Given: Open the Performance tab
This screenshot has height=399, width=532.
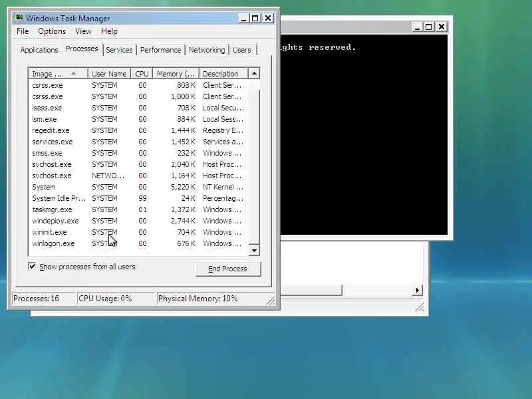Looking at the screenshot, I should (x=160, y=50).
